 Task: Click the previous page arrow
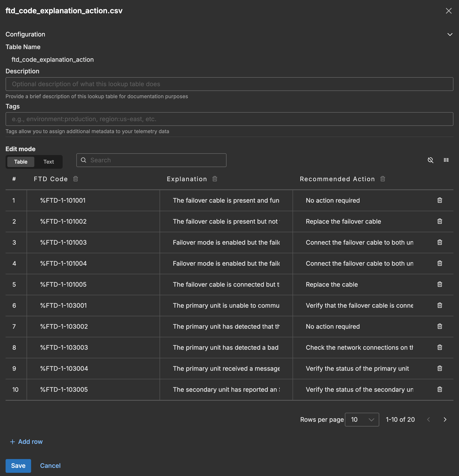point(428,419)
